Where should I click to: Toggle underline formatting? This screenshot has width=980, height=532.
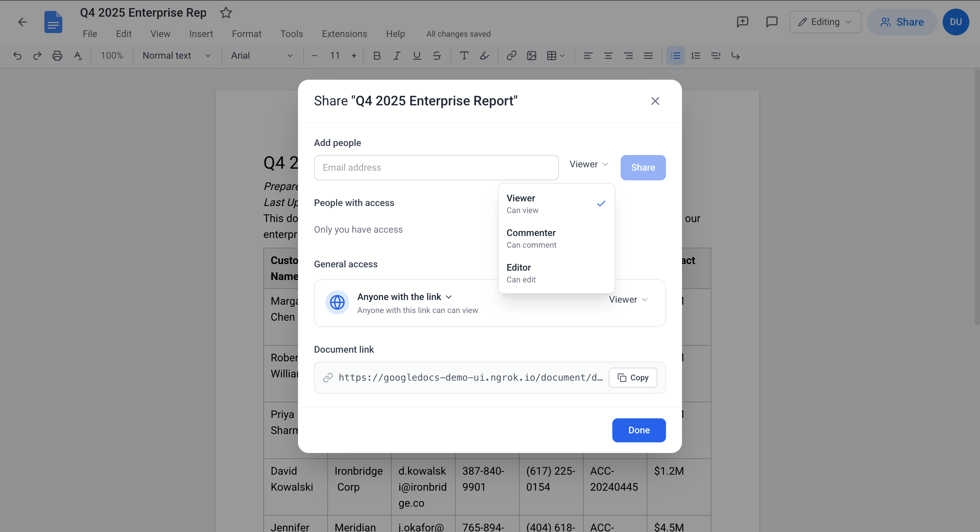[x=417, y=56]
